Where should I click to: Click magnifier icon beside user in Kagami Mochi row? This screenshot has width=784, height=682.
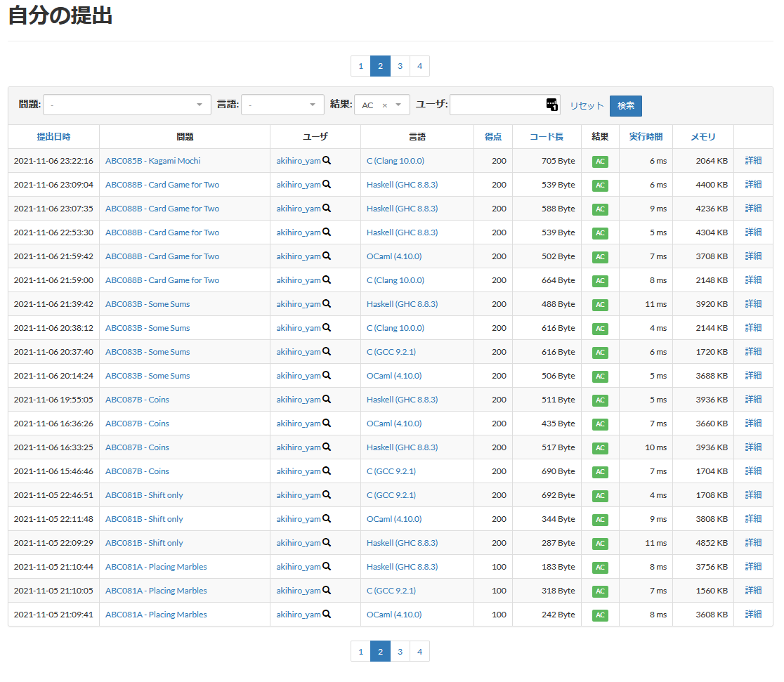[327, 161]
